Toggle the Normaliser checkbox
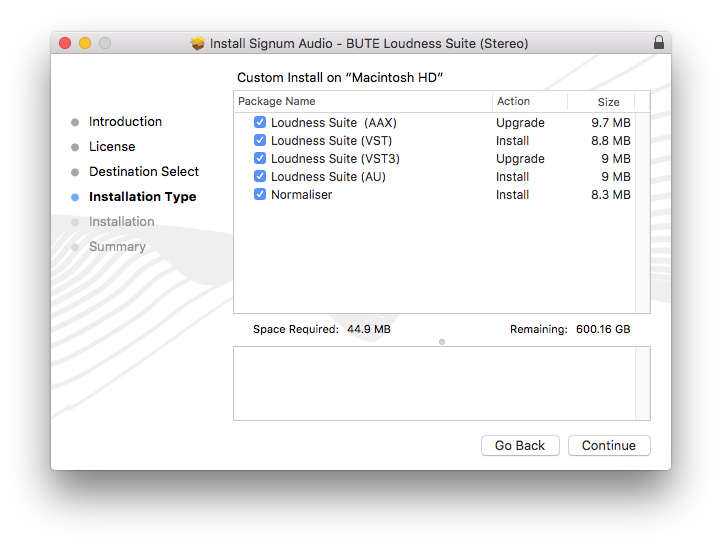The image size is (722, 538). click(260, 195)
